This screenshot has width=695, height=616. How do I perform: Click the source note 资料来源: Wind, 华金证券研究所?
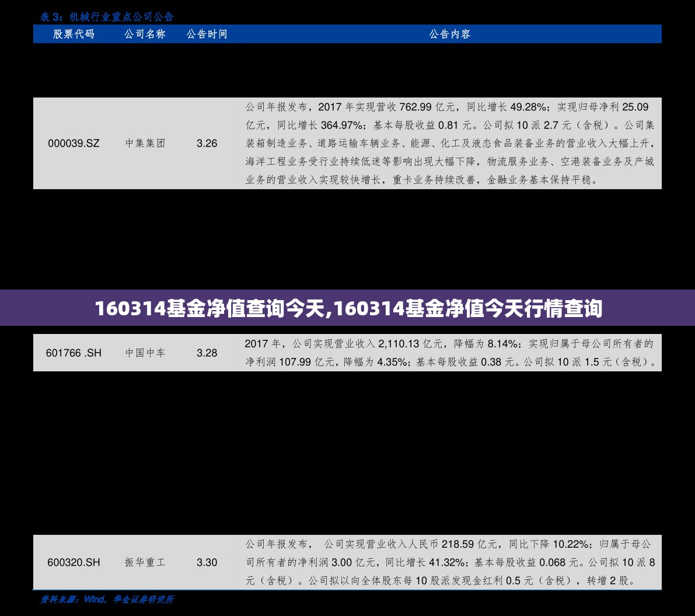pyautogui.click(x=107, y=600)
